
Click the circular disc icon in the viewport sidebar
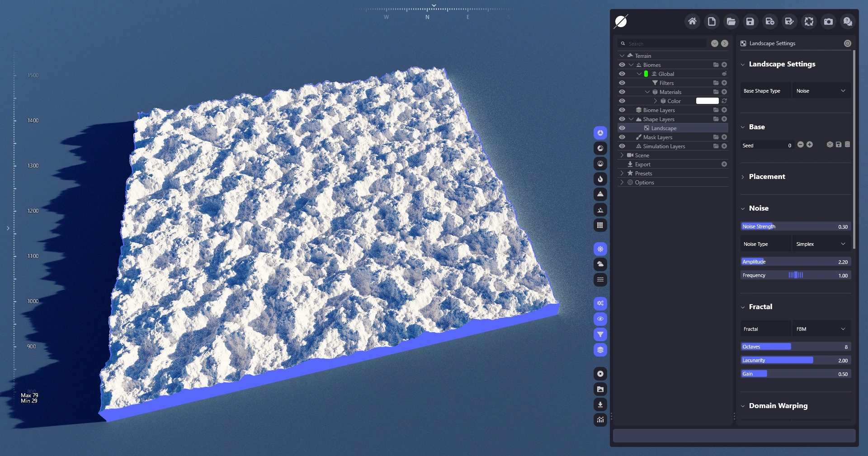coord(600,374)
